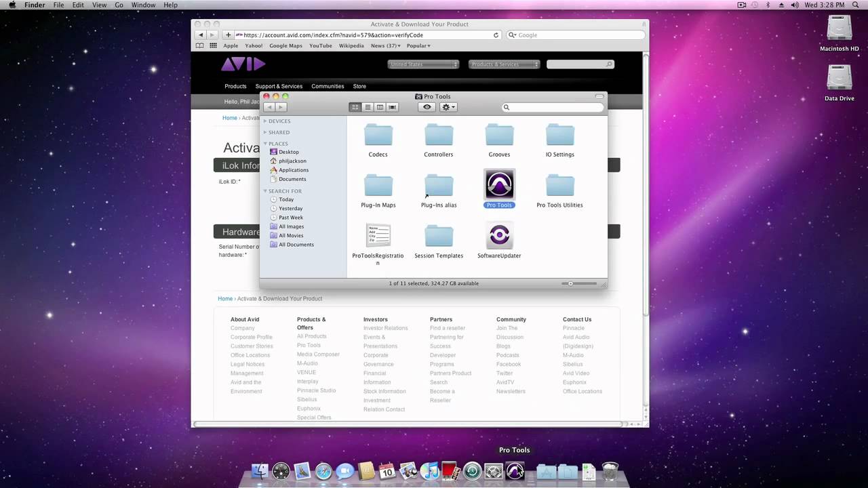Click the Store link on Avid site

pyautogui.click(x=359, y=86)
